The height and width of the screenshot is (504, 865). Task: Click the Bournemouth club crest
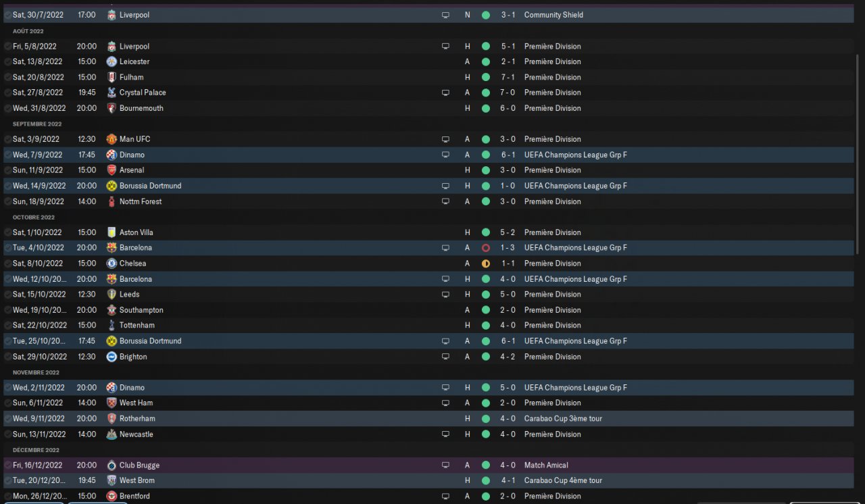pyautogui.click(x=112, y=108)
